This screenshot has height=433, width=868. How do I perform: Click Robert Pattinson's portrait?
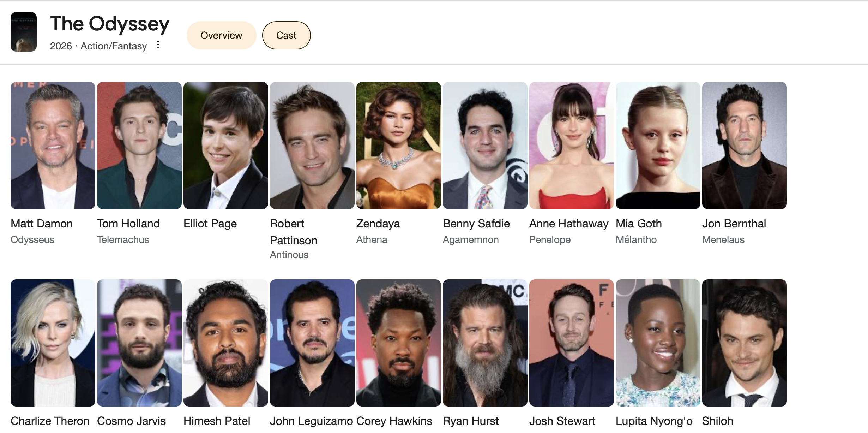click(312, 146)
